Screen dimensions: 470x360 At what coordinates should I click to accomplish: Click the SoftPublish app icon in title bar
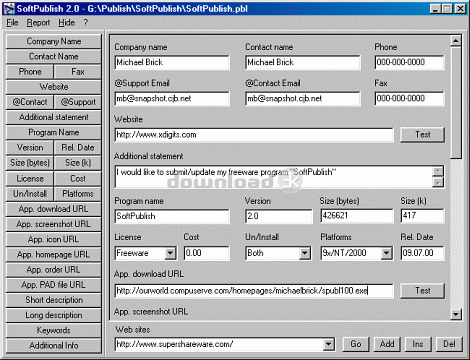9,8
